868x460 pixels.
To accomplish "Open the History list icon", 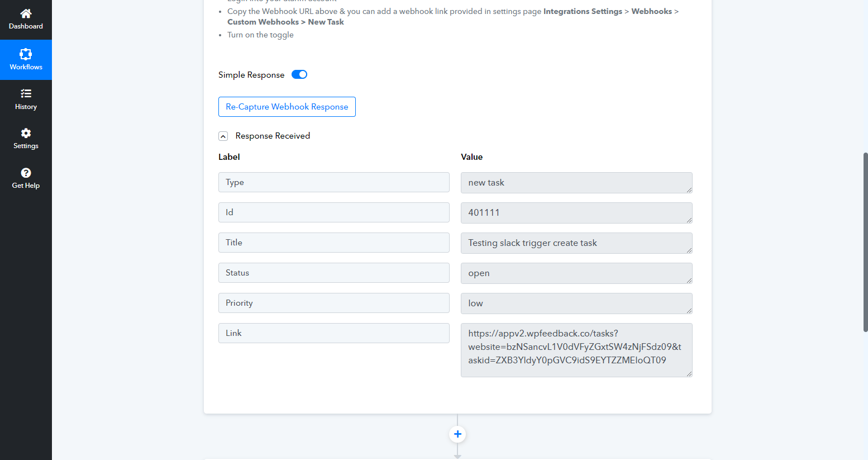I will [x=26, y=93].
